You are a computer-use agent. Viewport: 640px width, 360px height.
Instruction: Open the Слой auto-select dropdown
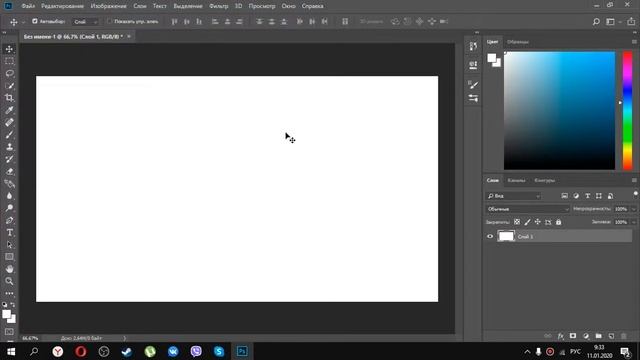pyautogui.click(x=85, y=22)
